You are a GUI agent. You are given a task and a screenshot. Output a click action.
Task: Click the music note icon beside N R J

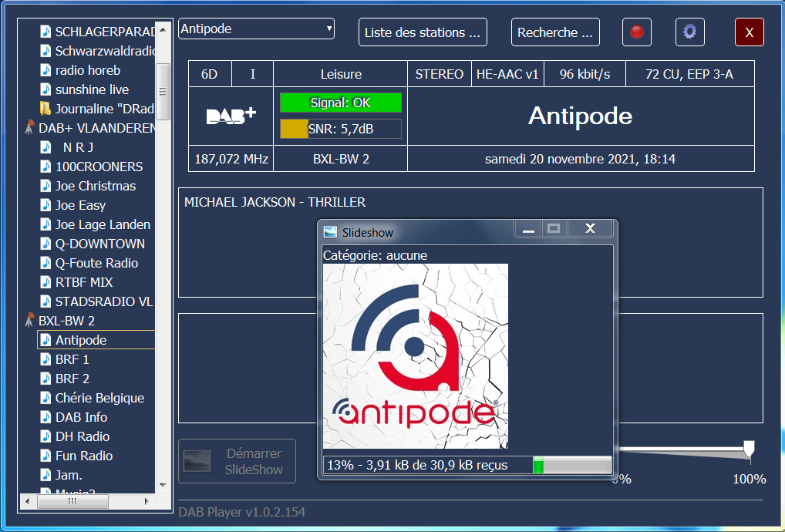click(45, 147)
